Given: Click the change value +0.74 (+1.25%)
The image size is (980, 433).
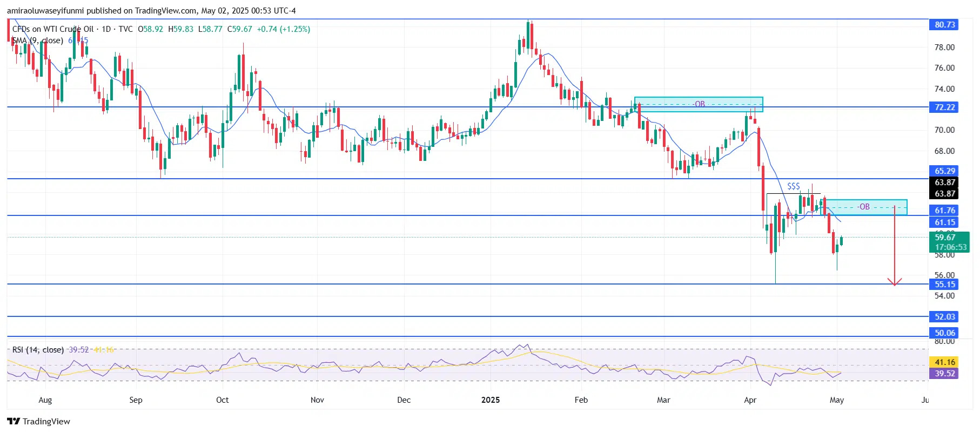Looking at the screenshot, I should coord(284,29).
